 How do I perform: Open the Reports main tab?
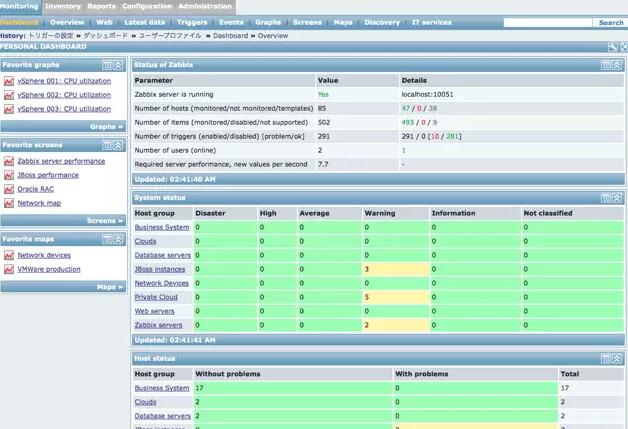[x=101, y=6]
